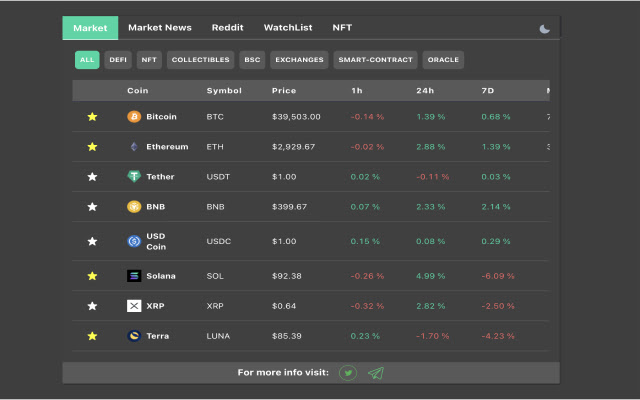640x400 pixels.
Task: Click the Bitcoin coin name
Action: pyautogui.click(x=162, y=117)
